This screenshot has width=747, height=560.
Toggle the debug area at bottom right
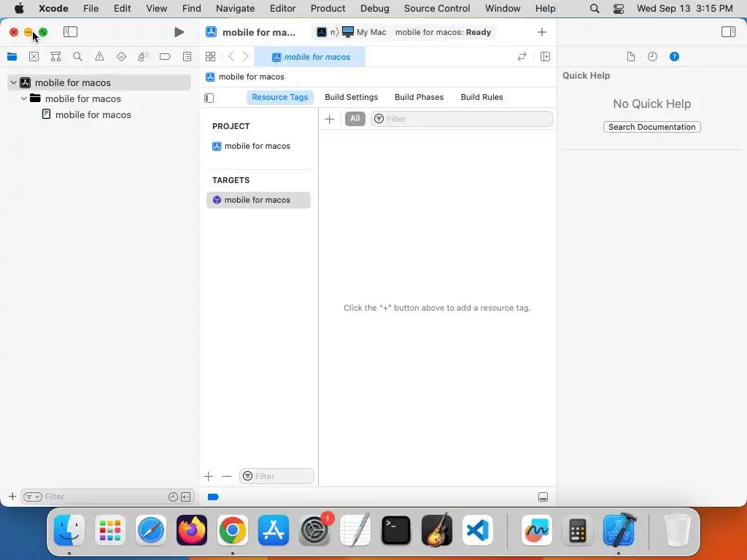[x=543, y=497]
